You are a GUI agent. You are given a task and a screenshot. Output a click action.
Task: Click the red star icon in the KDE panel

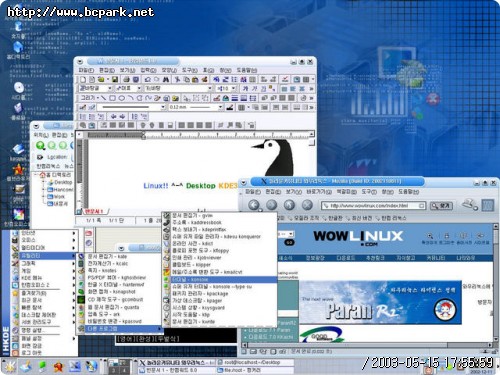click(x=59, y=367)
